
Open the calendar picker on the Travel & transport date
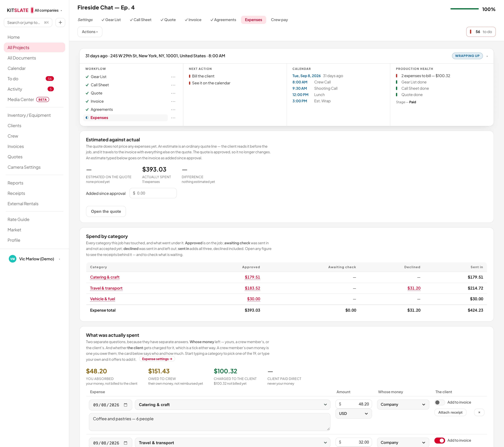tap(126, 443)
